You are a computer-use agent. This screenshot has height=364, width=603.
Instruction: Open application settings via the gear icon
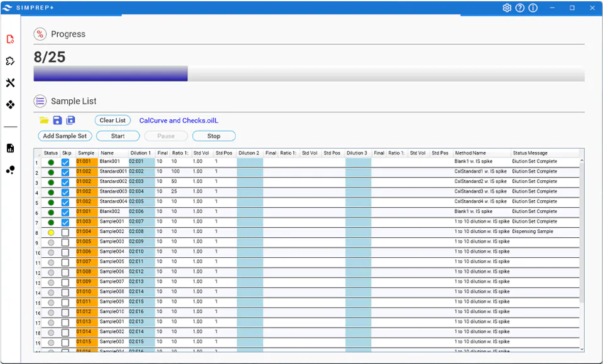507,8
